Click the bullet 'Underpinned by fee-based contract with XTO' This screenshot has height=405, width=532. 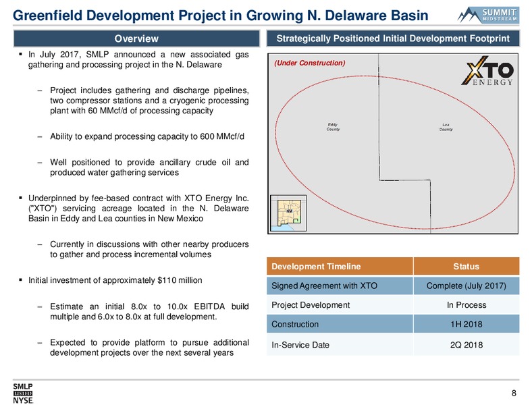tap(138, 209)
